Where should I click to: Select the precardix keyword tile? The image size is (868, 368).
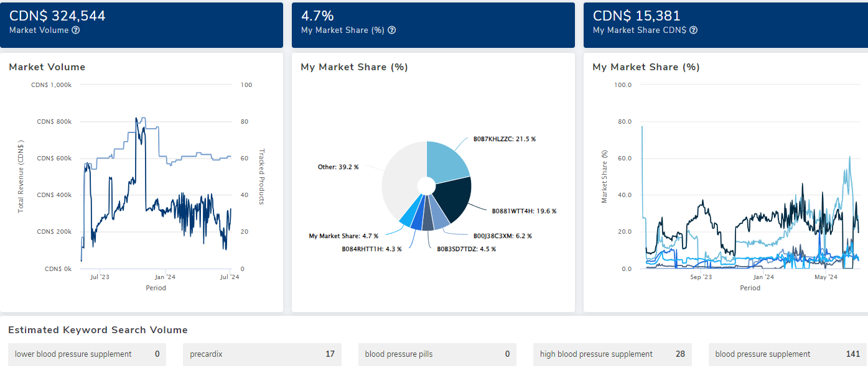pos(263,354)
